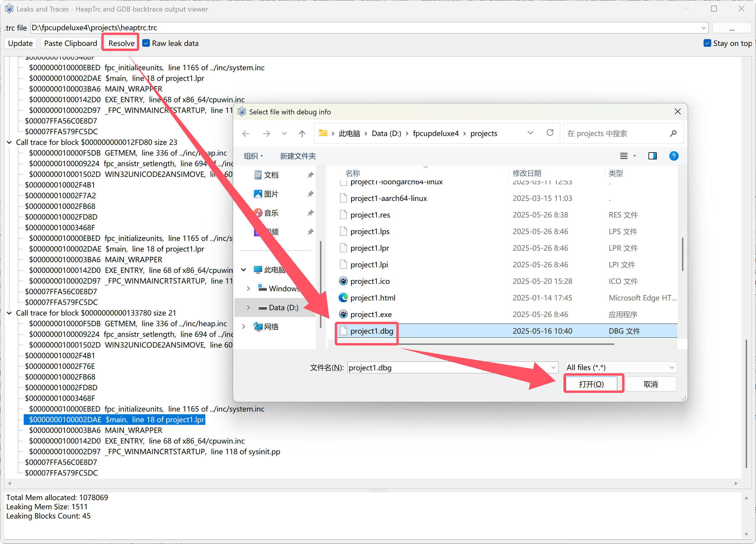Toggle the preview pane icon
The width and height of the screenshot is (756, 544).
tap(652, 156)
